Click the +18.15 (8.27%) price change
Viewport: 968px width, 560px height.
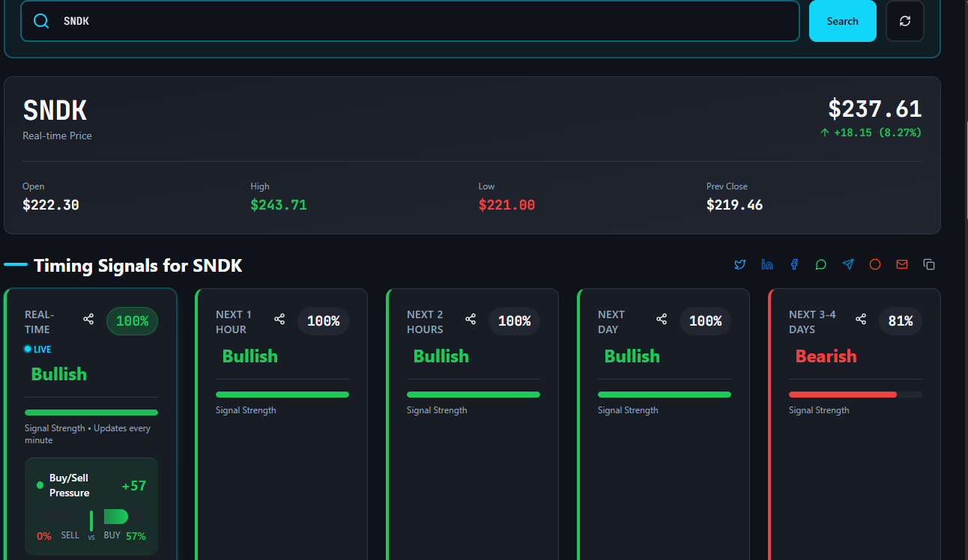point(871,133)
